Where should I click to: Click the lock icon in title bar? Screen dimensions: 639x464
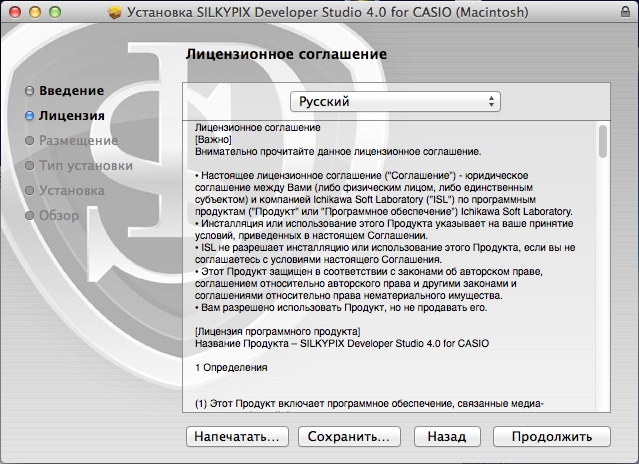pyautogui.click(x=625, y=11)
